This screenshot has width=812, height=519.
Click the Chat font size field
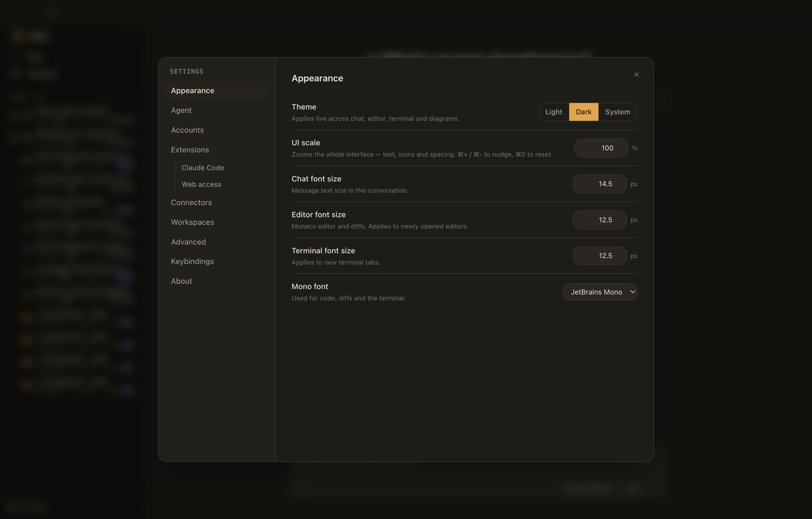pos(600,184)
